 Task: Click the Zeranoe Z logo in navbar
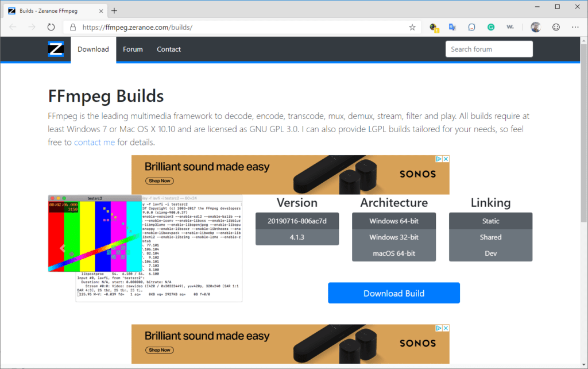click(x=56, y=49)
